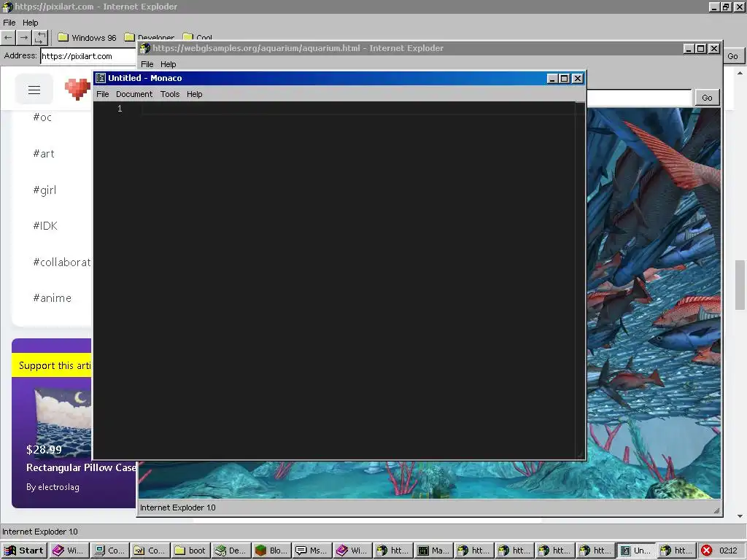747x560 pixels.
Task: Open the Cool bookmarks folder
Action: [197, 37]
